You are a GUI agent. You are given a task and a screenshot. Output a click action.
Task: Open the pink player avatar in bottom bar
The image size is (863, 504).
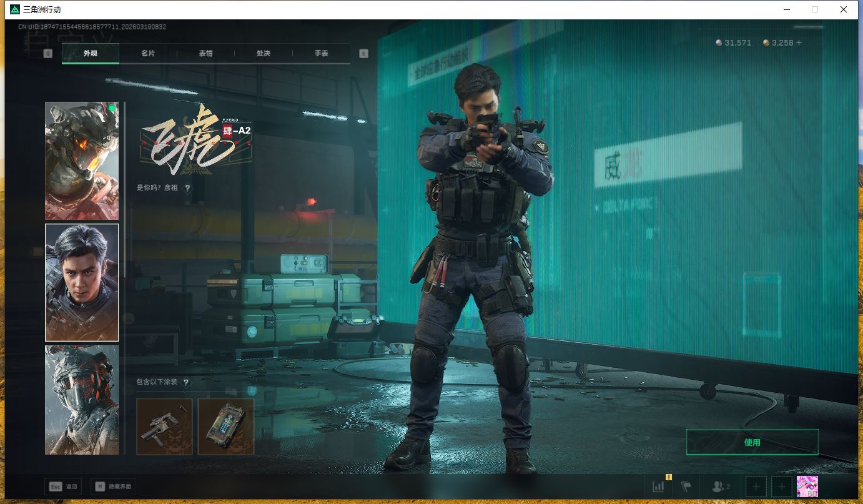pos(807,487)
